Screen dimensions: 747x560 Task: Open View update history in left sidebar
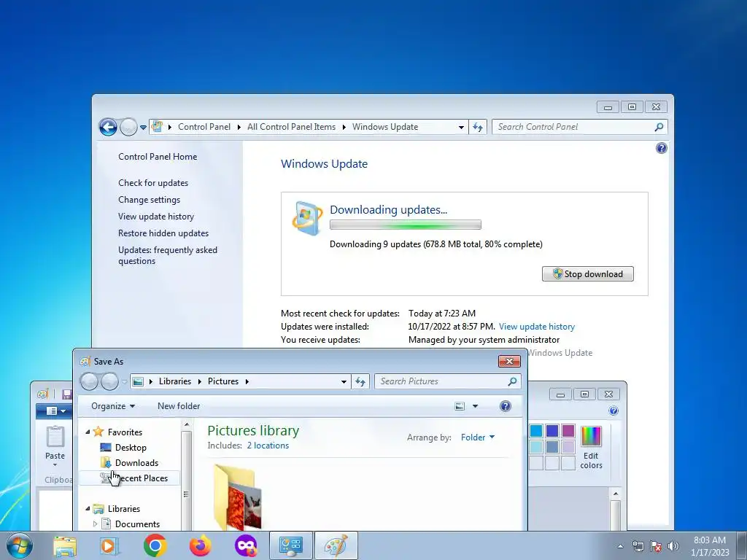pos(156,216)
